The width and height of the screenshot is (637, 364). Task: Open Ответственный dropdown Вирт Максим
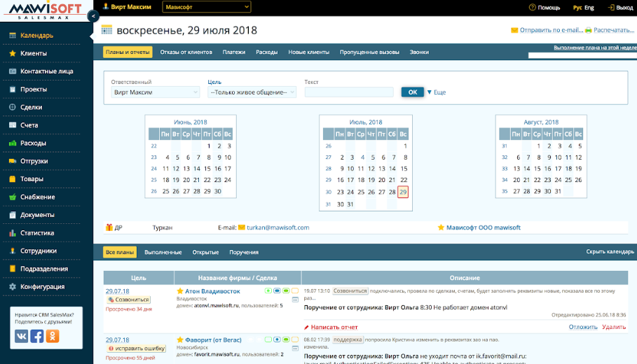(155, 92)
